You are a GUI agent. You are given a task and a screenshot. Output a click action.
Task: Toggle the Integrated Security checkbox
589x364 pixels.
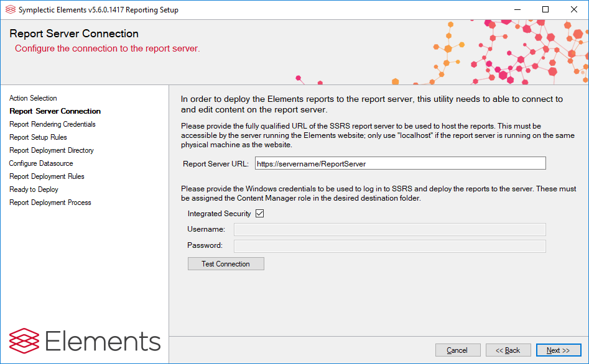(x=259, y=214)
